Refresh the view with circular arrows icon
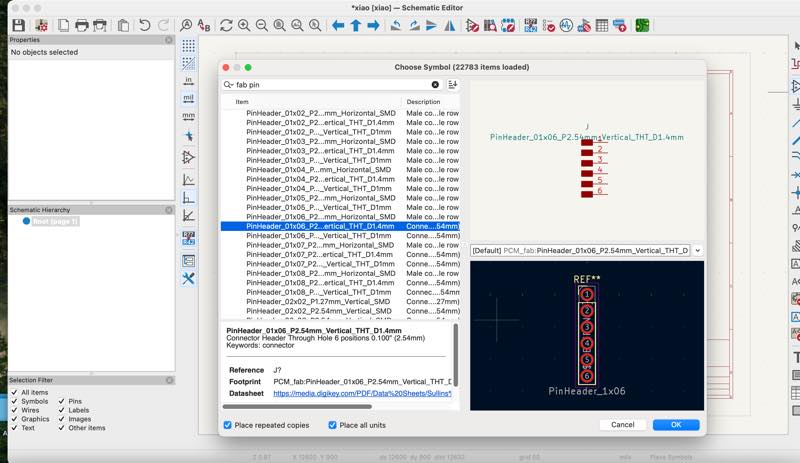Screen dimensions: 800x463 coord(226,25)
